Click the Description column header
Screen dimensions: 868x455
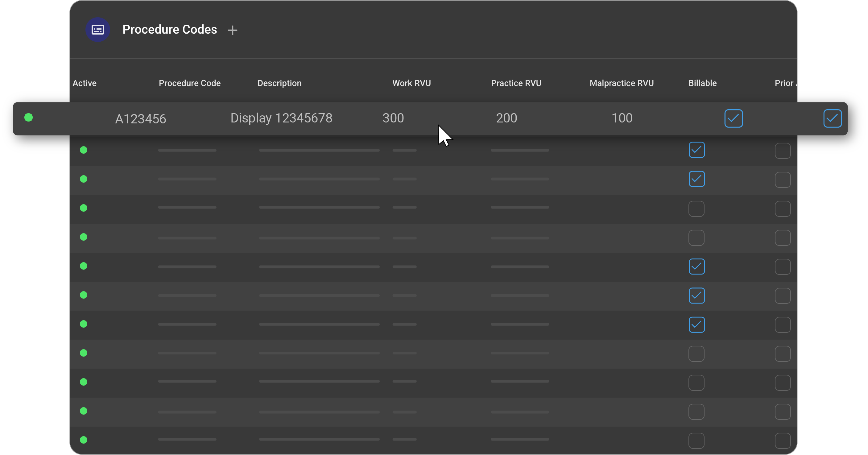coord(279,83)
